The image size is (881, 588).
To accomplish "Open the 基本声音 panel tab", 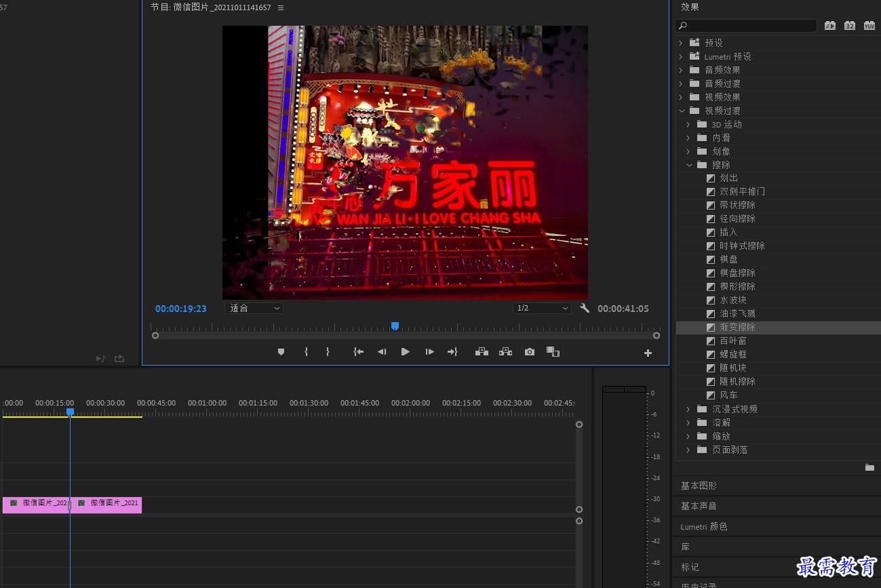I will [699, 507].
